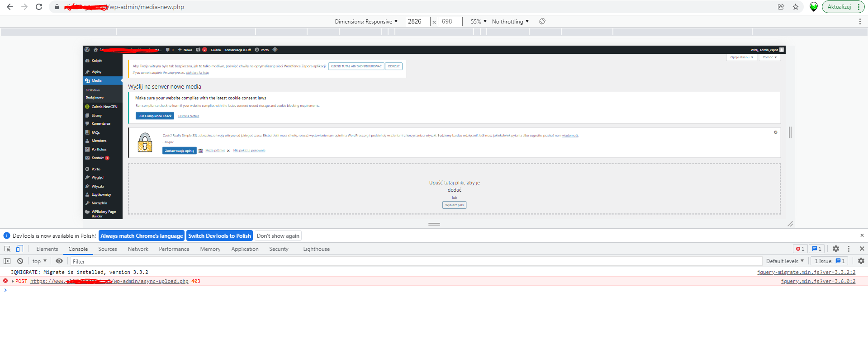The image size is (868, 339).
Task: Click the diamond icon in the admin bar
Action: coord(275,50)
